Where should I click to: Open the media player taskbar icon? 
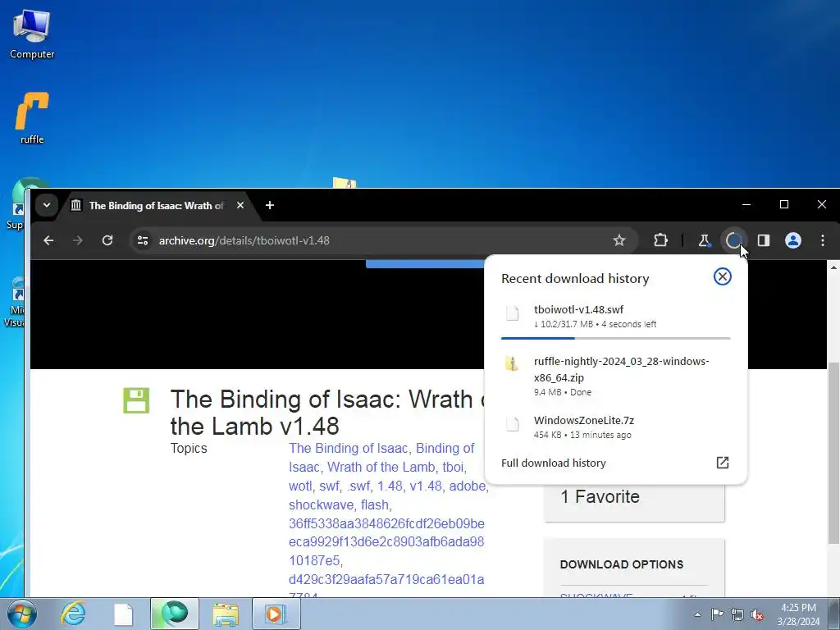pos(276,614)
